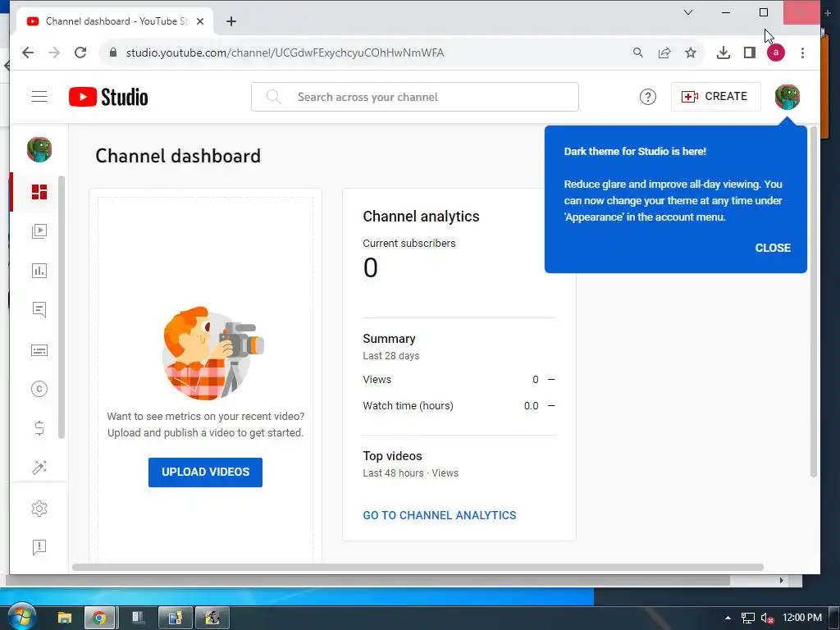Focus the Search across your channel field
Screen dimensions: 840x630
414,97
